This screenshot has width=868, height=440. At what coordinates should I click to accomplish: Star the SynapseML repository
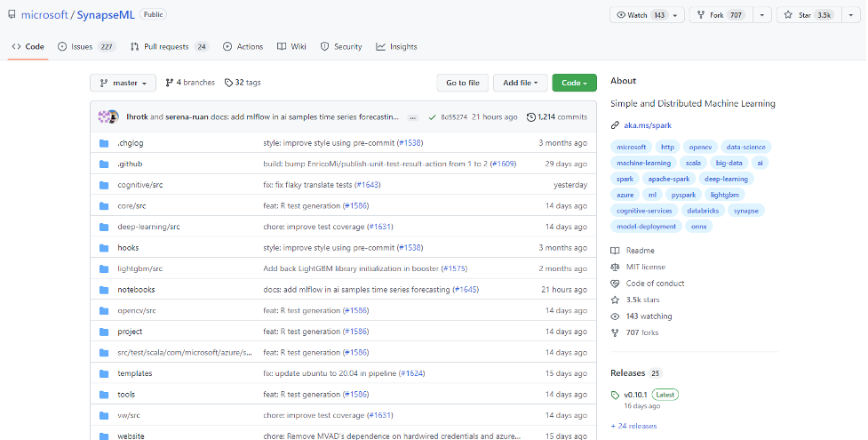pyautogui.click(x=806, y=15)
